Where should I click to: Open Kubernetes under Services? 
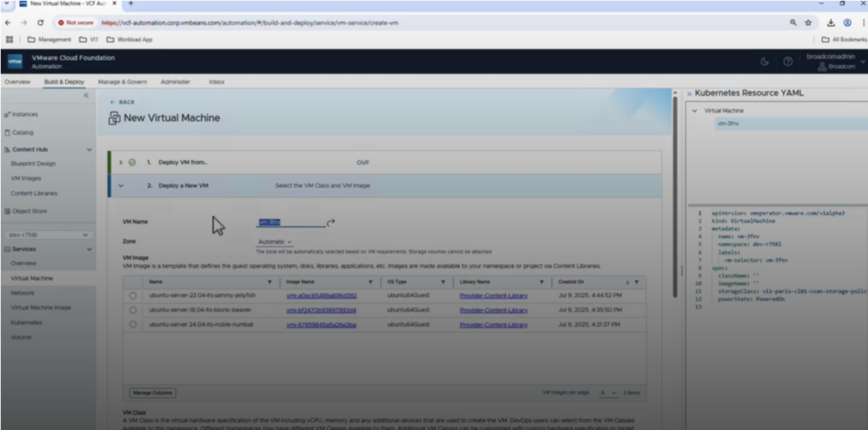tap(26, 323)
